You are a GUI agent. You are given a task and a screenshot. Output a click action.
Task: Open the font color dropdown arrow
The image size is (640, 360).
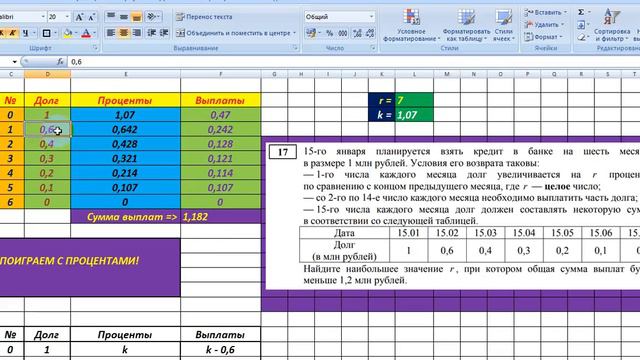pyautogui.click(x=95, y=33)
